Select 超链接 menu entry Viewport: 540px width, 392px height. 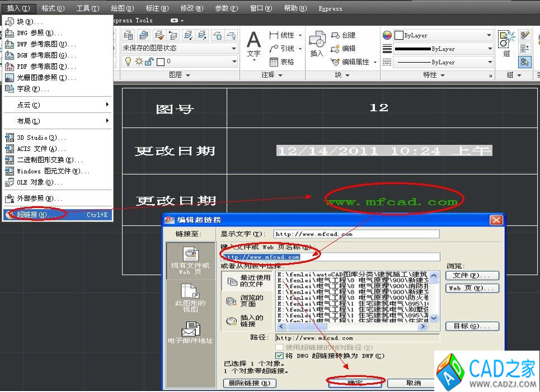click(x=36, y=215)
